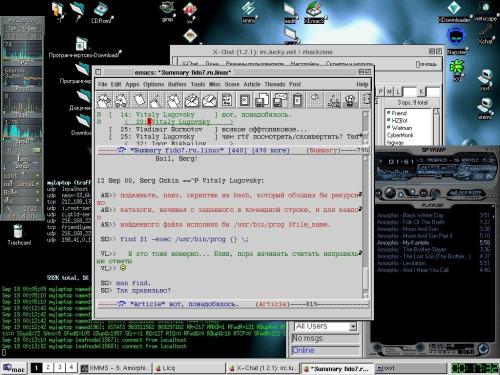Image resolution: width=500 pixels, height=375 pixels.
Task: Open the All Users dropdown in Licq
Action: tap(326, 326)
